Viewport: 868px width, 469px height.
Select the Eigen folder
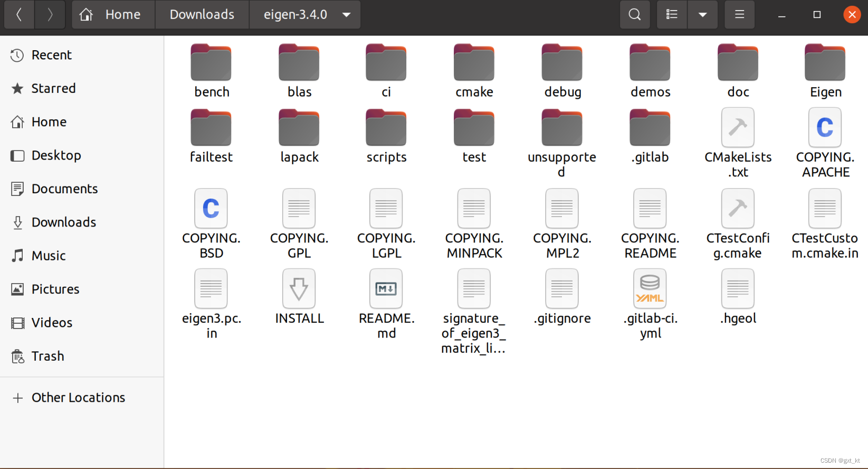coord(825,71)
